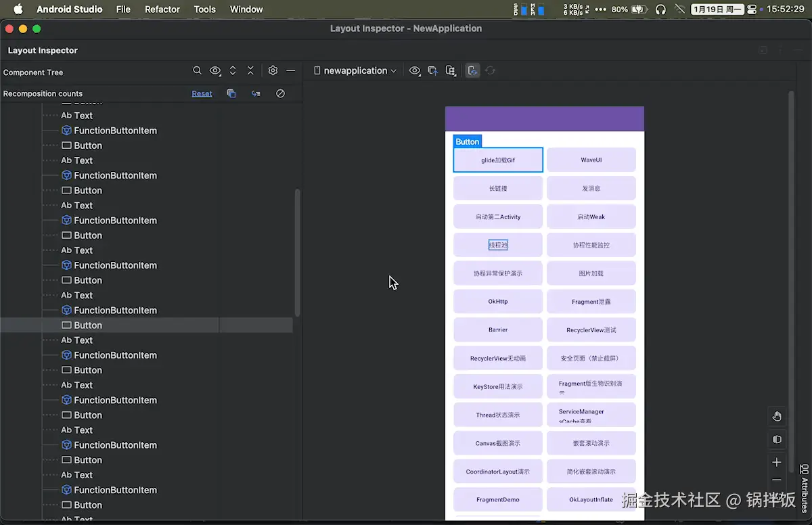
Task: Open the view options eye in the preview toolbar
Action: pos(415,70)
